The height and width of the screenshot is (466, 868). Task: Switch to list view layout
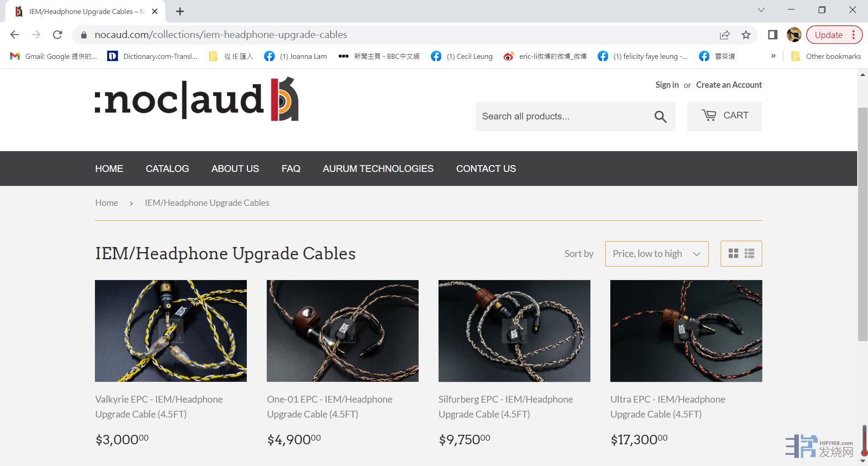pos(749,253)
